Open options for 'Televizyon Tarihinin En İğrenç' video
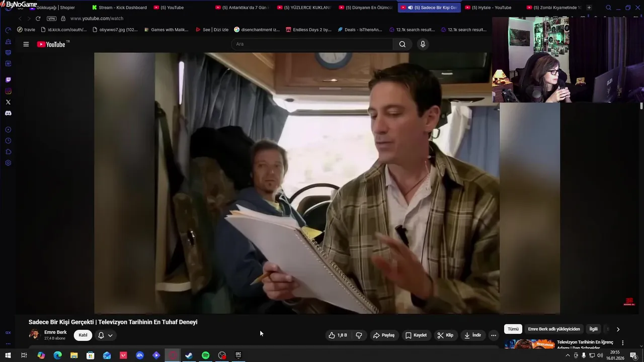This screenshot has width=644, height=362. click(622, 343)
